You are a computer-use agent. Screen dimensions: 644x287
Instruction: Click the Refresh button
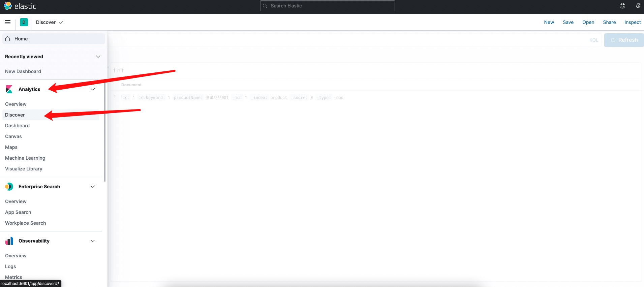[624, 40]
